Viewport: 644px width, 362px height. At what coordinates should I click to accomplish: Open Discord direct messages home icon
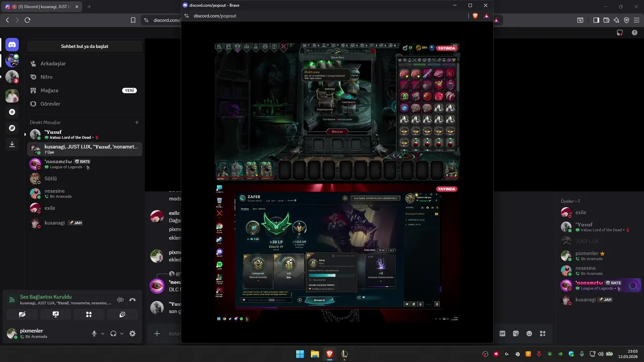[12, 44]
